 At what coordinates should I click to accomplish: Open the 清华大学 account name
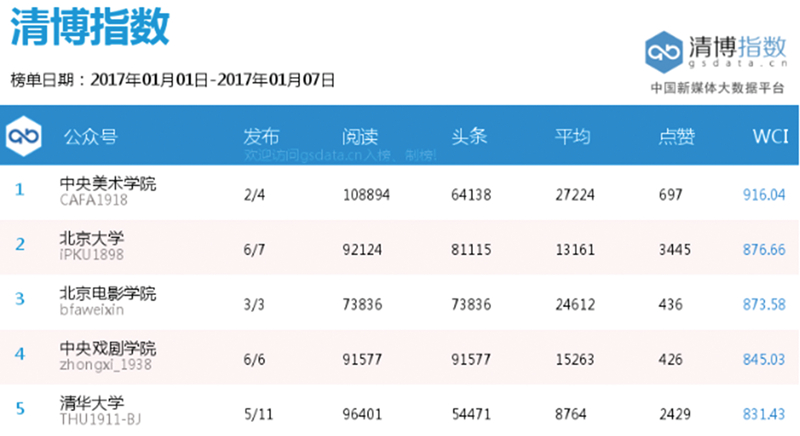[x=91, y=403]
